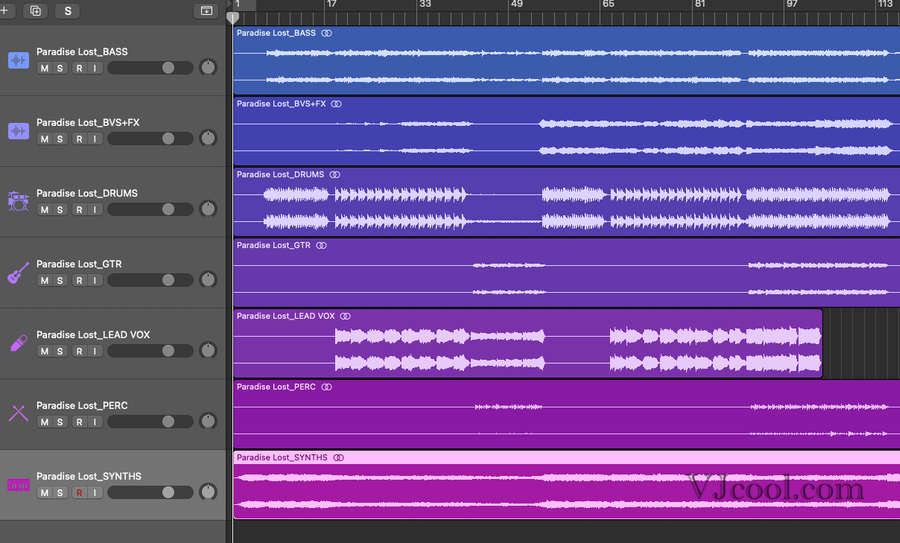Screen dimensions: 900x543
Task: Click the pan knob on GTR track
Action: [x=208, y=280]
